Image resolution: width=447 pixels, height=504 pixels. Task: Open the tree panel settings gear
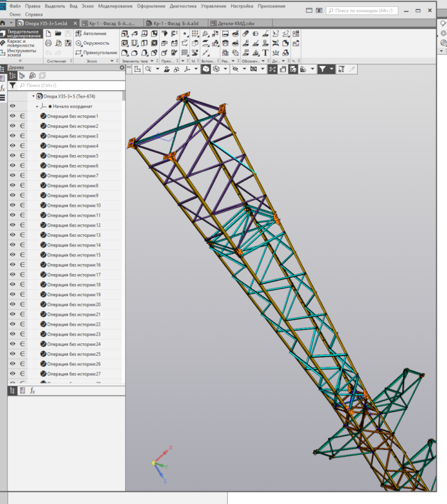tap(122, 67)
